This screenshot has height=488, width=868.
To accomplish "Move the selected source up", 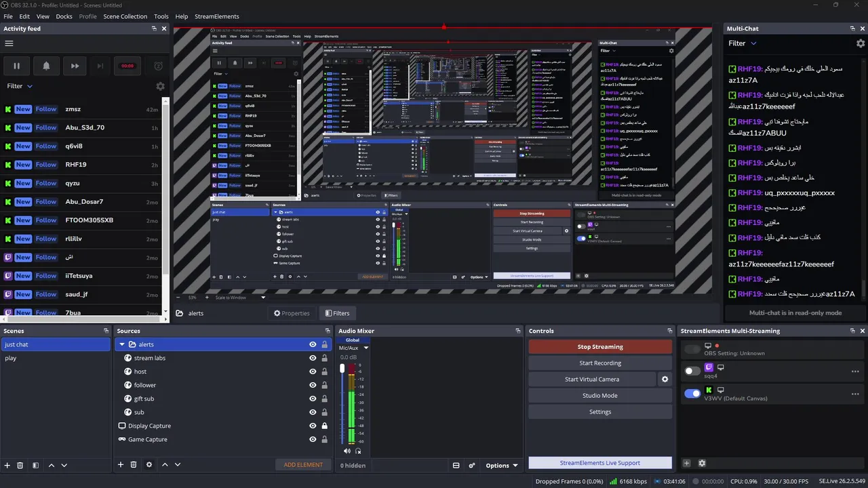I will (x=165, y=464).
